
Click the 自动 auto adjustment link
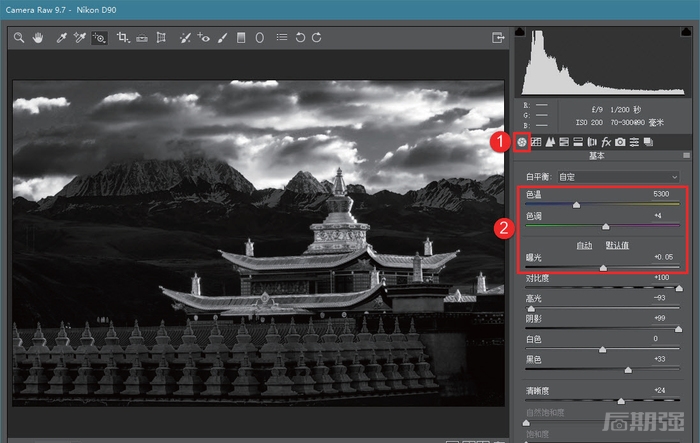[x=584, y=245]
